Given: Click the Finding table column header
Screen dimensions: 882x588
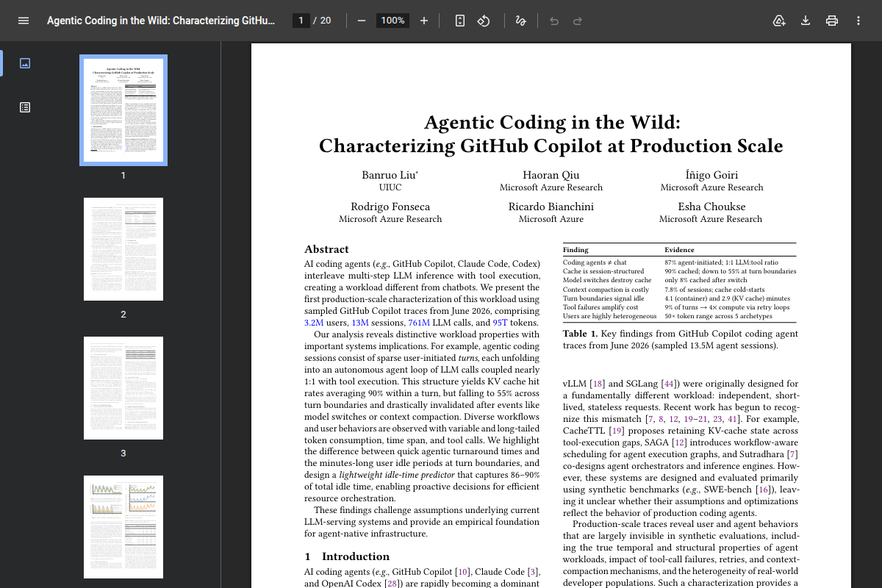Looking at the screenshot, I should 576,250.
